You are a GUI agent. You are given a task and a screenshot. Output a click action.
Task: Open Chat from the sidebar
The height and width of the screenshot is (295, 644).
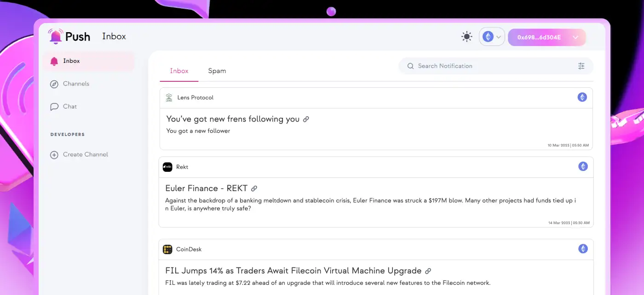pyautogui.click(x=69, y=107)
